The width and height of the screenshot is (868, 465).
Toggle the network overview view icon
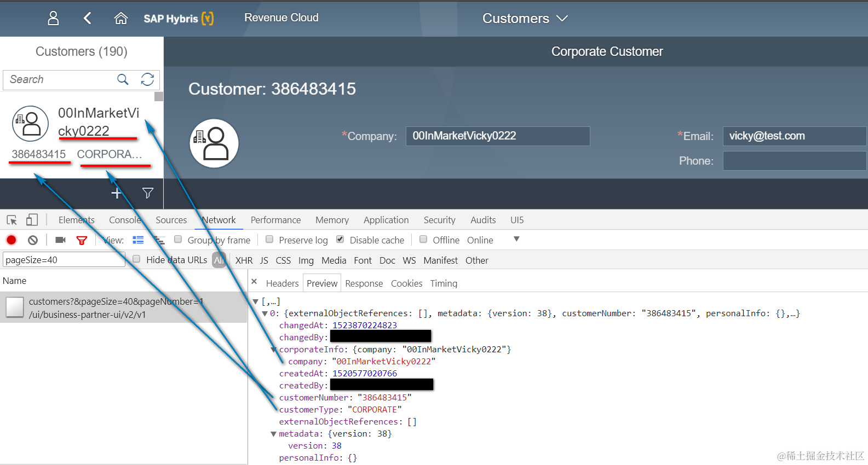[159, 240]
